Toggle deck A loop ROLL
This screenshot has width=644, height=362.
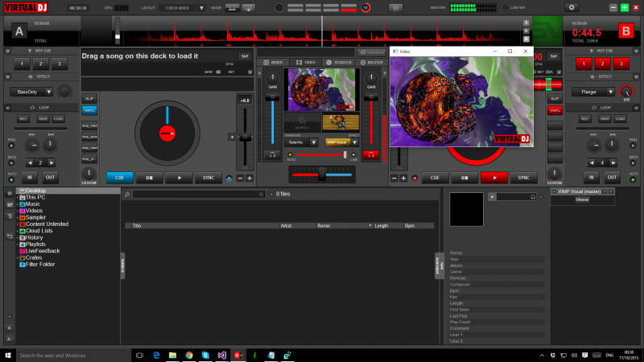(x=11, y=146)
